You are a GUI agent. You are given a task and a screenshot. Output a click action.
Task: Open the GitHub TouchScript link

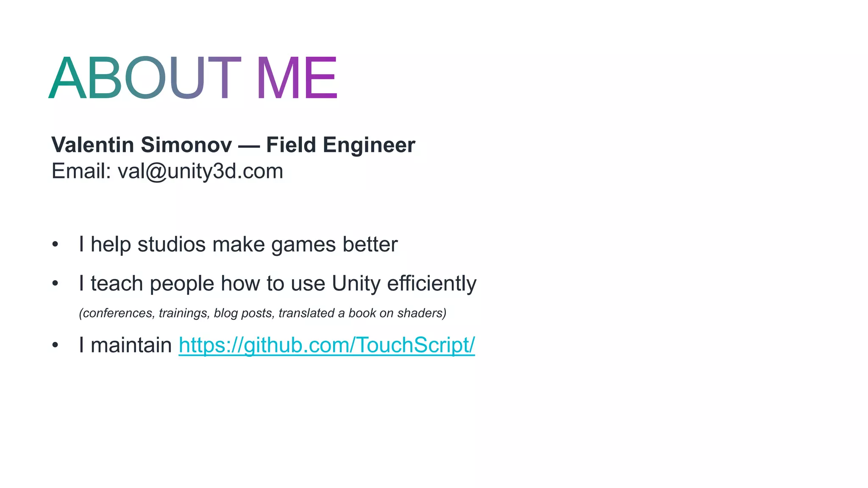click(326, 345)
